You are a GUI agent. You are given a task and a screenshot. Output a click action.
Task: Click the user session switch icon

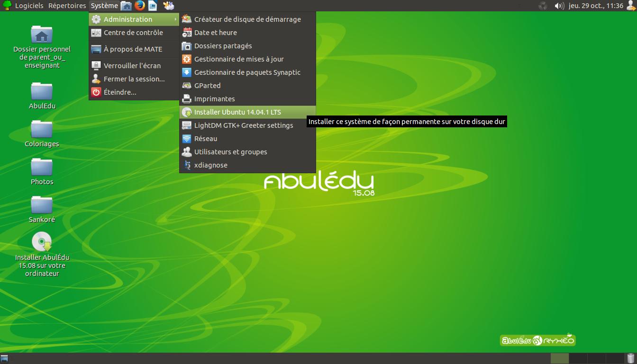tap(630, 6)
